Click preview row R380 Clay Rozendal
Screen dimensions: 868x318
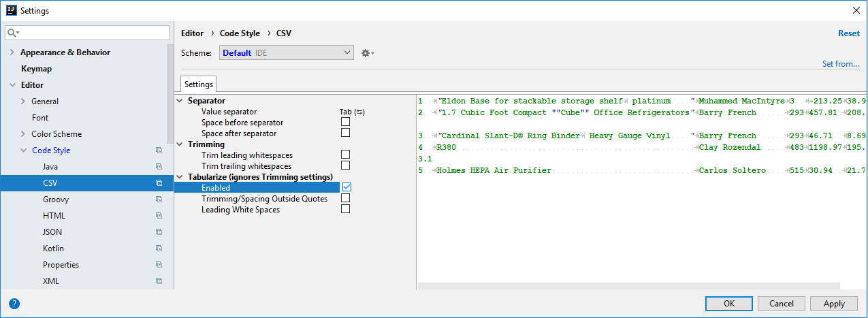[642, 147]
